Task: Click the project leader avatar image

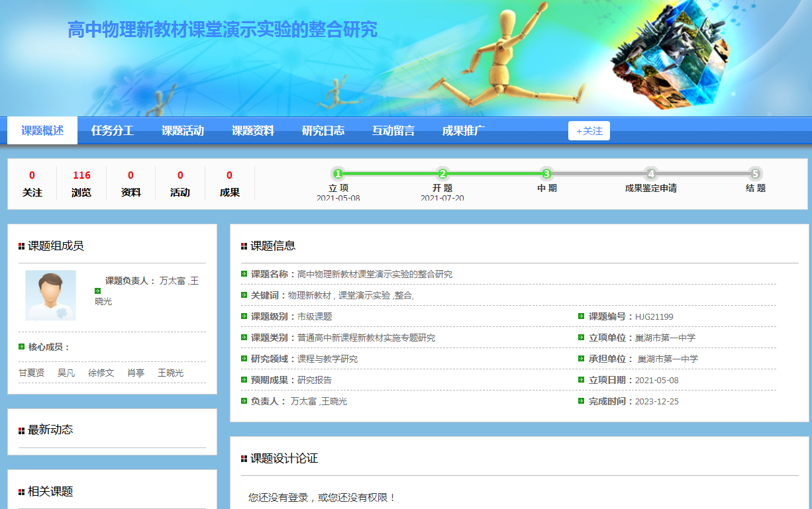Action: click(x=50, y=295)
